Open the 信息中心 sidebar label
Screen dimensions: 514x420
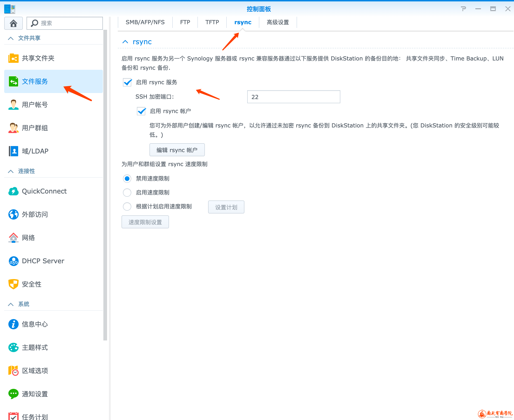[x=35, y=324]
